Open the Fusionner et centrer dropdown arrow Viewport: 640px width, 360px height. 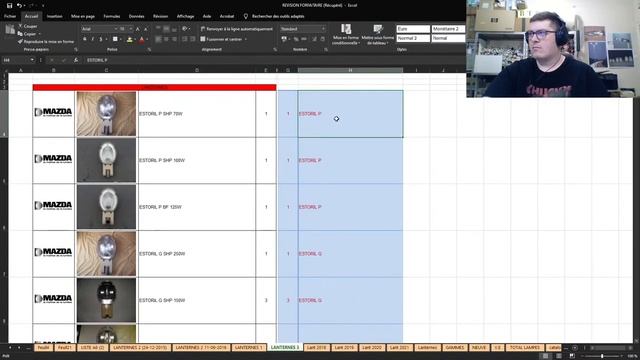click(246, 39)
